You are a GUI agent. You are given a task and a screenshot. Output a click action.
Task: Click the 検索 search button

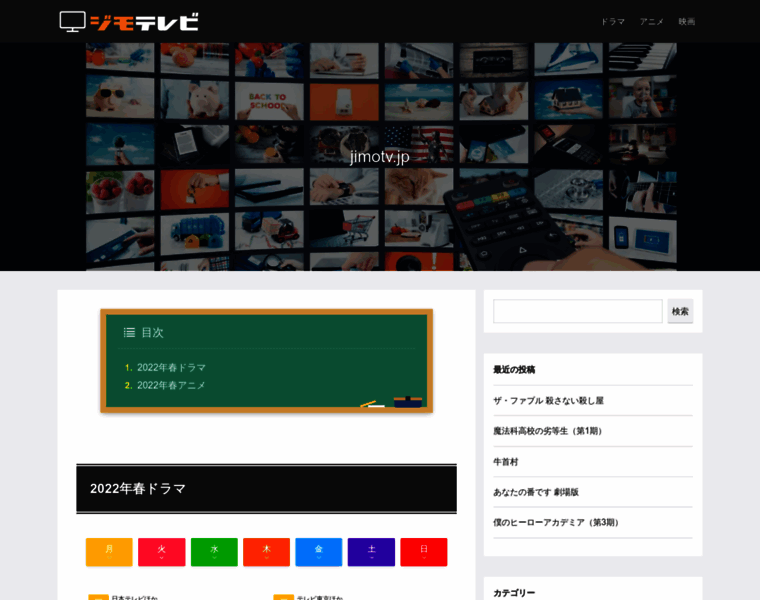point(680,311)
